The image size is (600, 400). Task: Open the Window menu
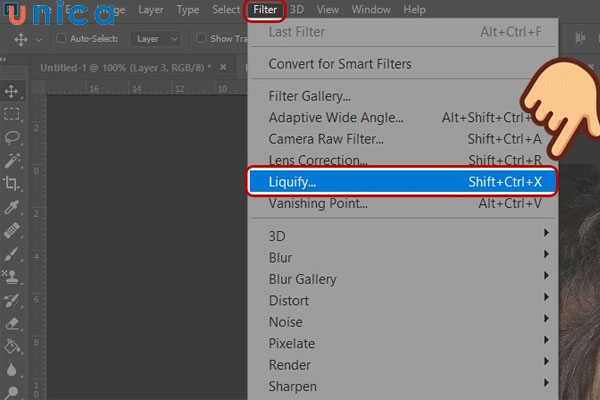pos(370,10)
